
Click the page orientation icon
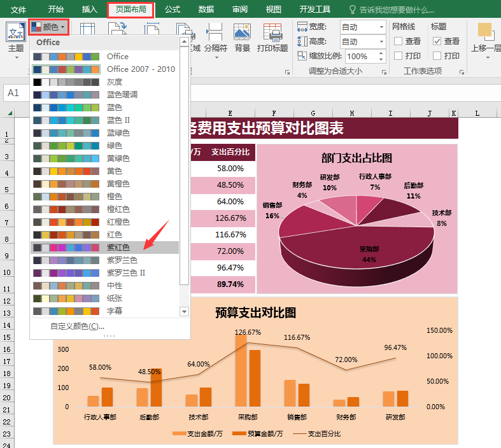pyautogui.click(x=117, y=29)
